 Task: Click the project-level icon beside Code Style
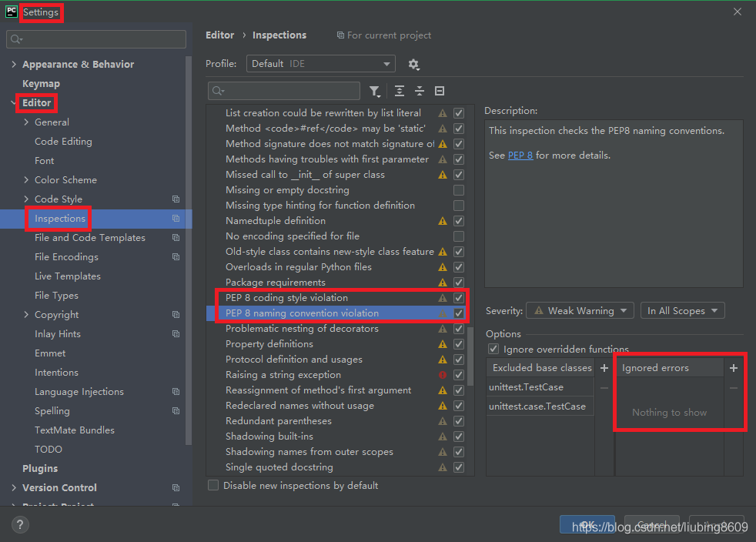pos(176,199)
